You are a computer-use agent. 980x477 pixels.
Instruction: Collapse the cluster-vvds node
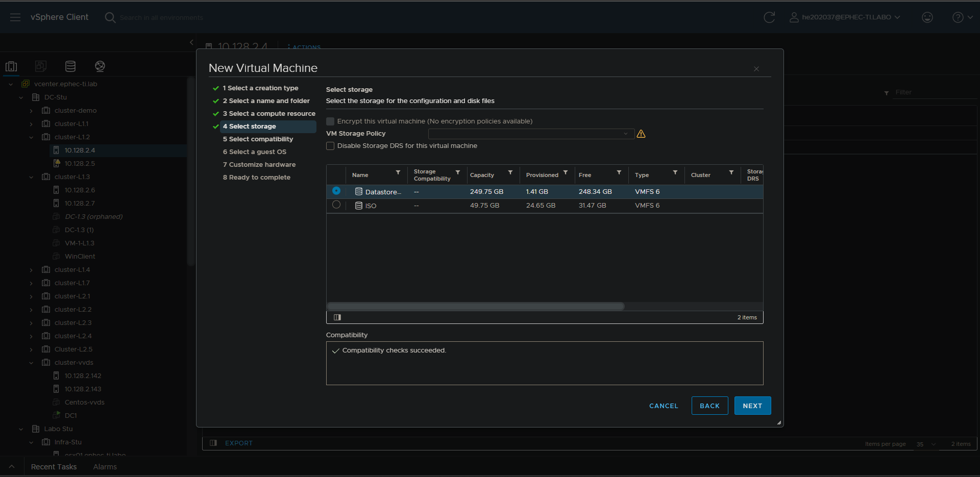31,363
